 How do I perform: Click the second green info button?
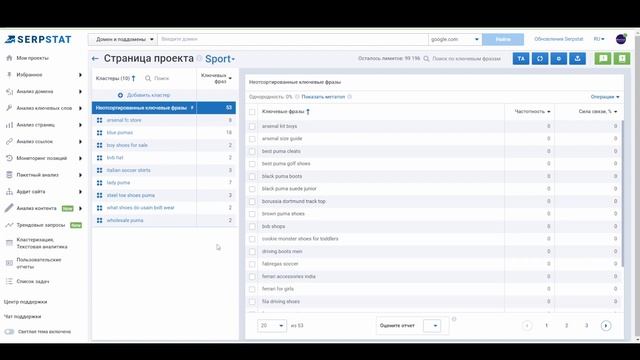[x=622, y=58]
